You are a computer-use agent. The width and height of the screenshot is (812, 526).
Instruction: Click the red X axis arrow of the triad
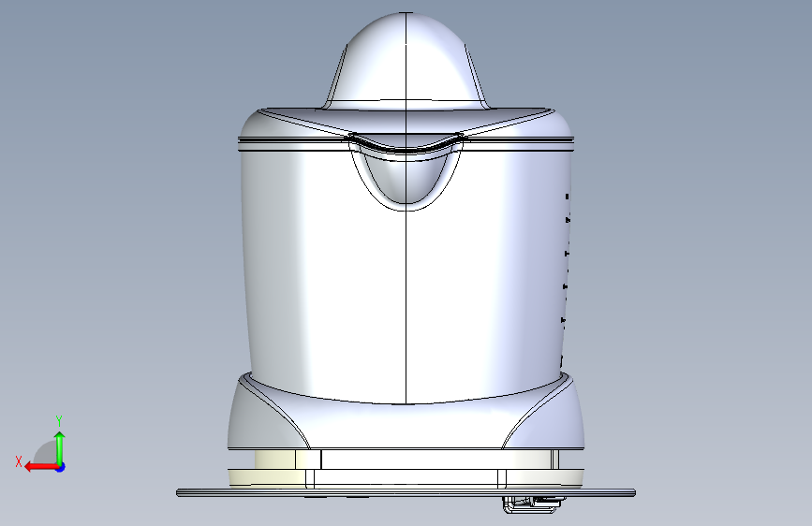(40, 467)
